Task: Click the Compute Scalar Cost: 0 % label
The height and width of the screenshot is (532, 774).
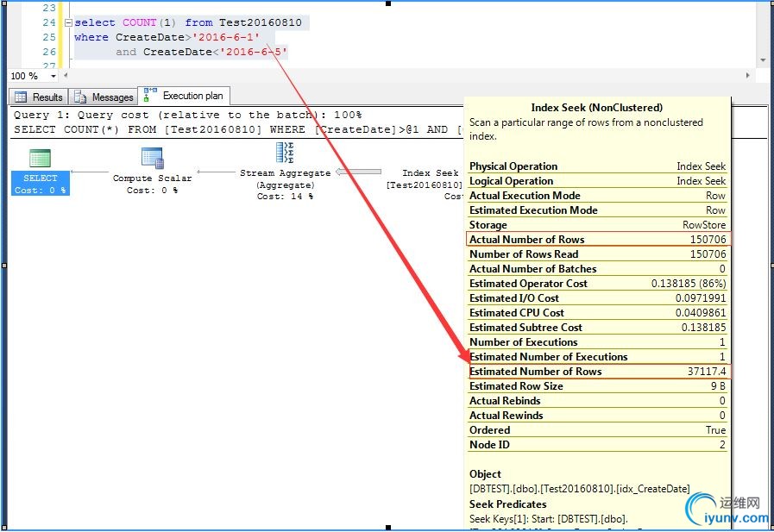Action: click(x=152, y=191)
